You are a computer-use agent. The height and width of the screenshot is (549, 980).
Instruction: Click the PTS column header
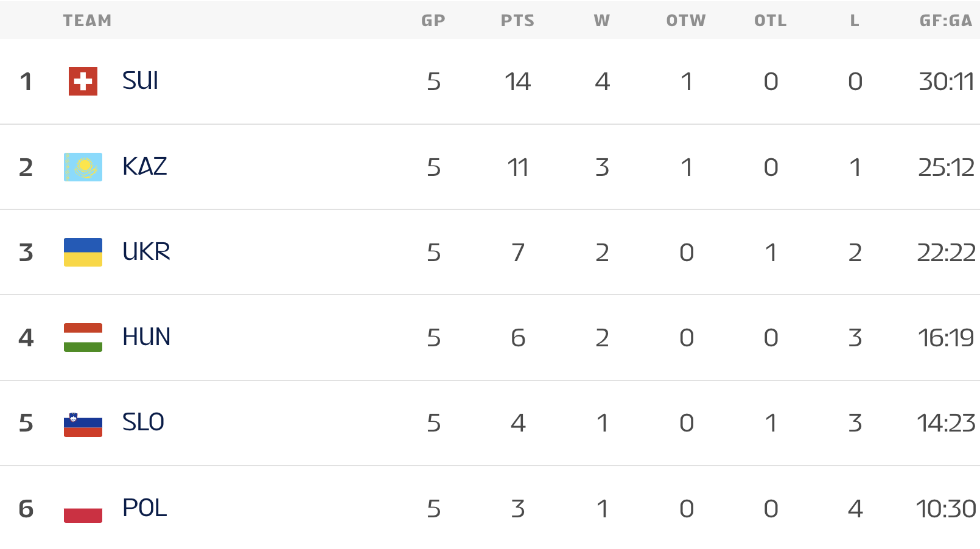click(x=517, y=21)
